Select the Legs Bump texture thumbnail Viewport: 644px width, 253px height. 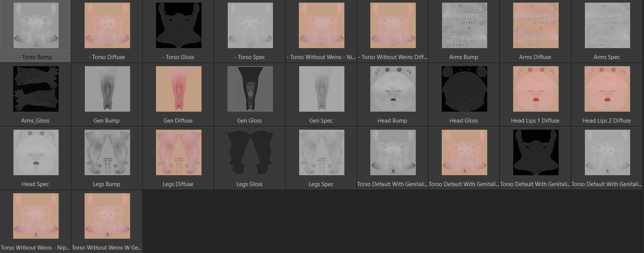tap(107, 153)
